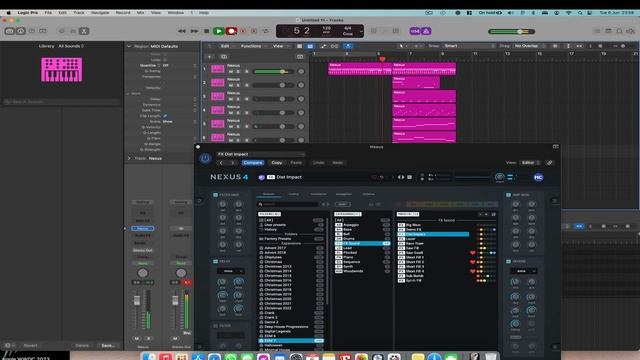
Task: Click Copy in the plugin header
Action: point(276,162)
